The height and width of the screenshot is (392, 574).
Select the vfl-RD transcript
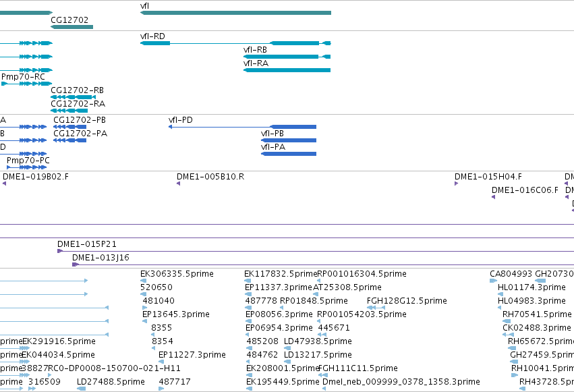(236, 43)
